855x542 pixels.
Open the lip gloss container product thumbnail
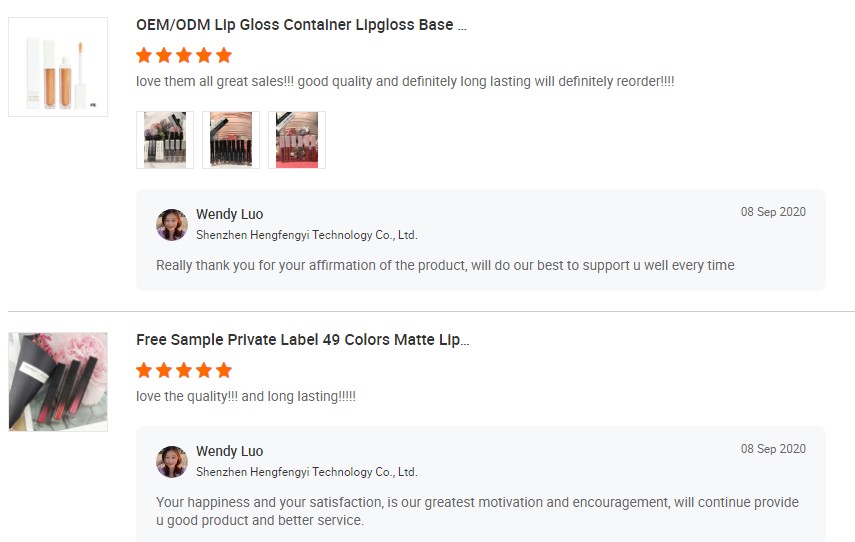pos(58,67)
